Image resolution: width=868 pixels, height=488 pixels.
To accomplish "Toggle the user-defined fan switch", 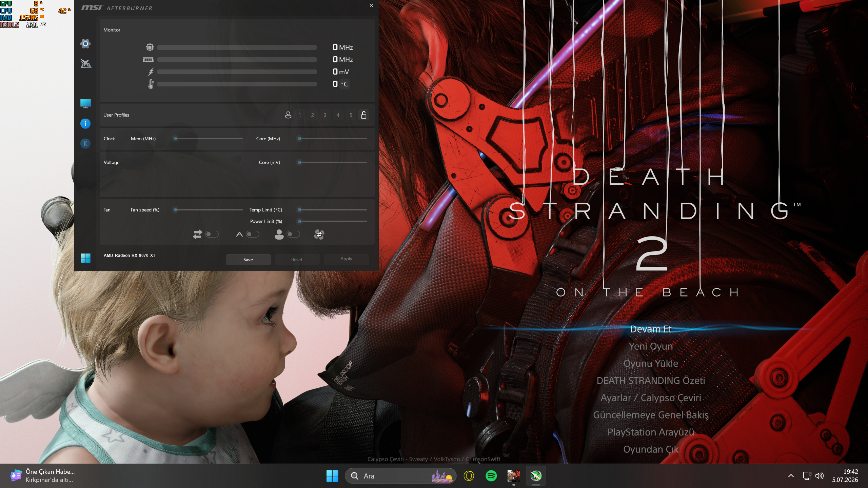I will 293,234.
